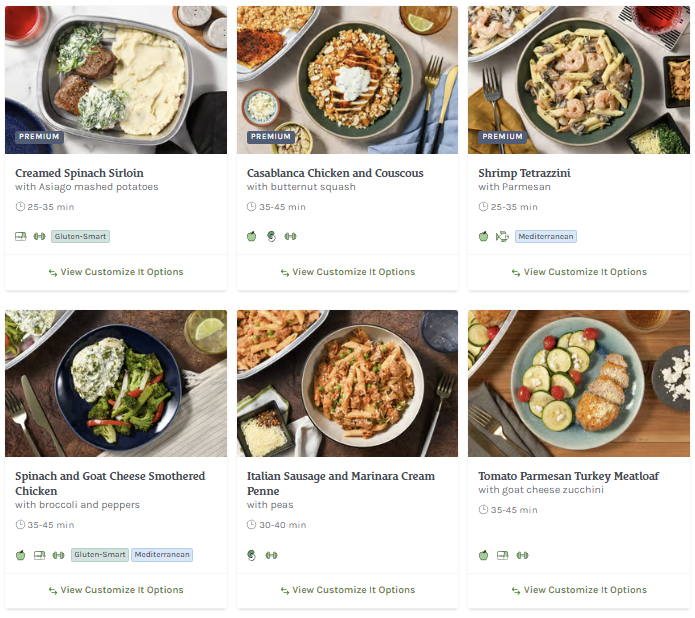Click the head icon on Italian Sausage Penne card
695x618 pixels.
click(x=252, y=555)
